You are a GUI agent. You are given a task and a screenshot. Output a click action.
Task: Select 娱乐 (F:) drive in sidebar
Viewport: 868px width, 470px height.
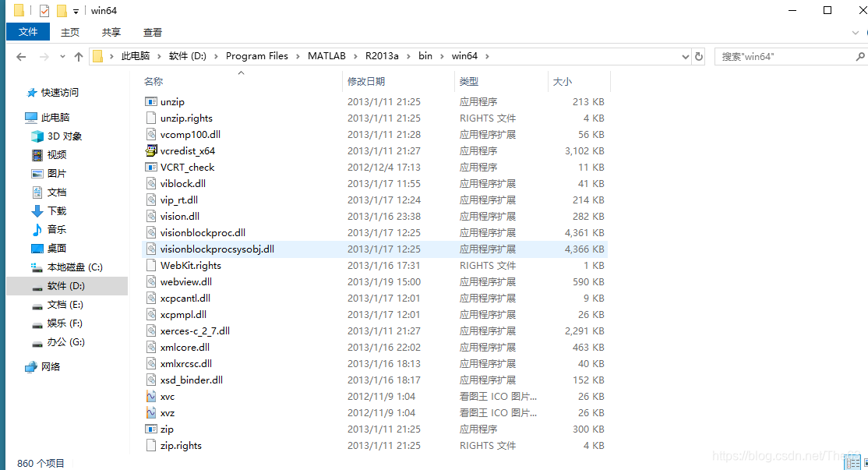pos(65,323)
